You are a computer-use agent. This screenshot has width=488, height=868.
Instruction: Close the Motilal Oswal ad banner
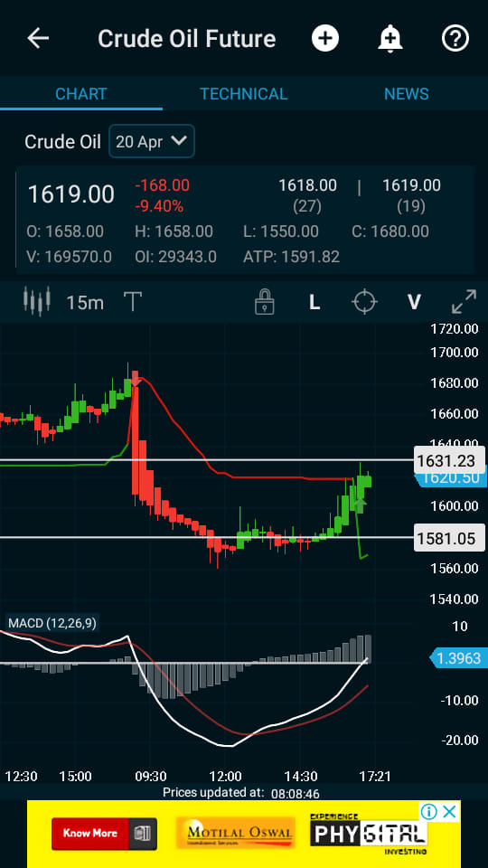450,812
